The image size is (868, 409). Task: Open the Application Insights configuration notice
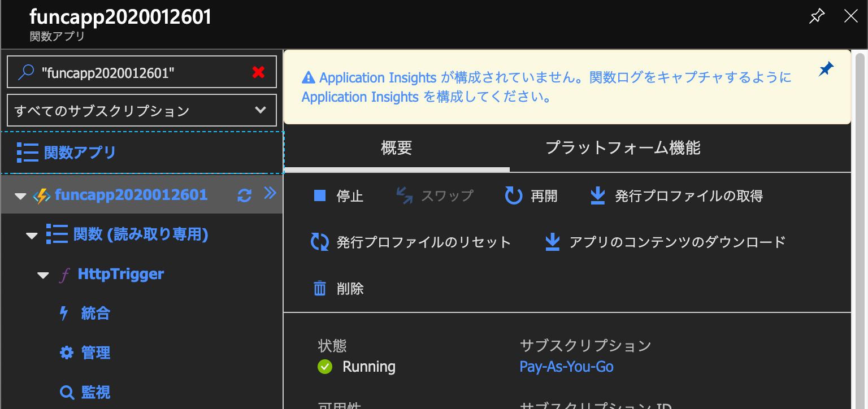point(546,87)
